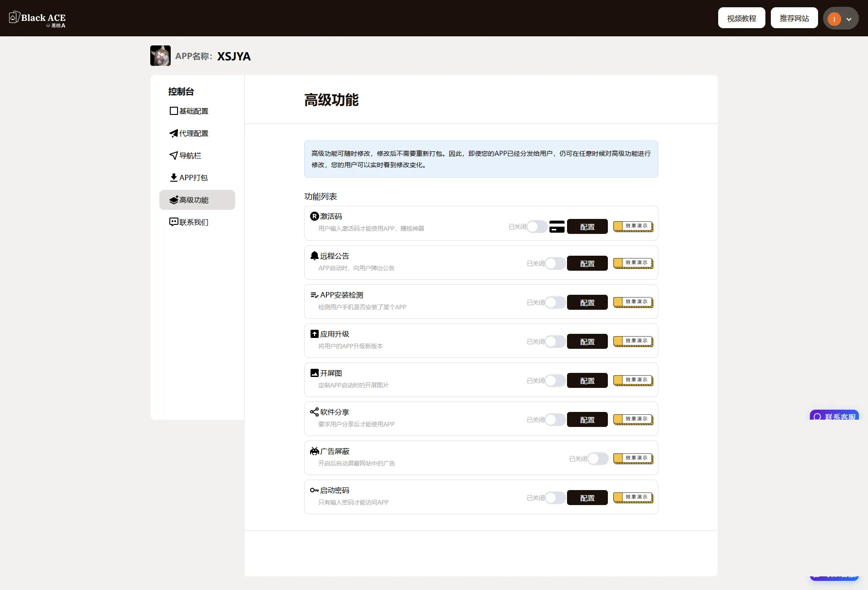Enable the 激活码 toggle switch
This screenshot has width=868, height=590.
click(x=537, y=227)
